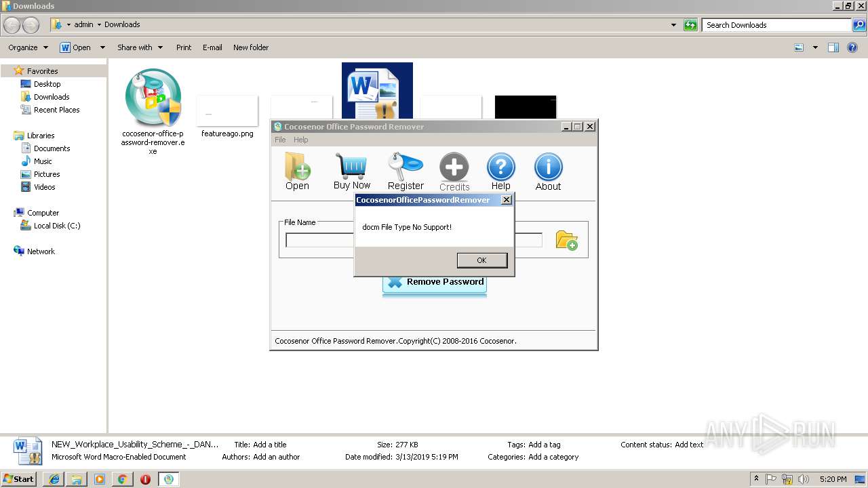The width and height of the screenshot is (868, 488).
Task: Open the File menu in Cocosenor
Action: click(x=280, y=140)
